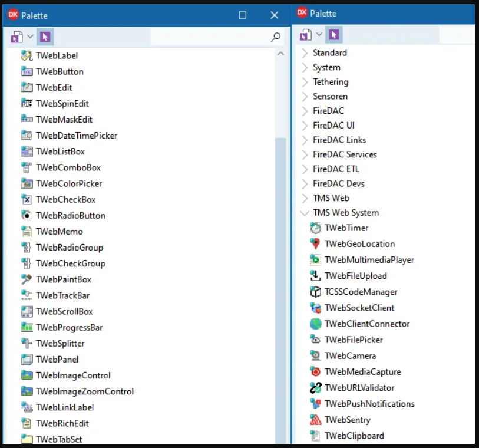
Task: Select the TWebProgressBar icon
Action: click(x=27, y=327)
